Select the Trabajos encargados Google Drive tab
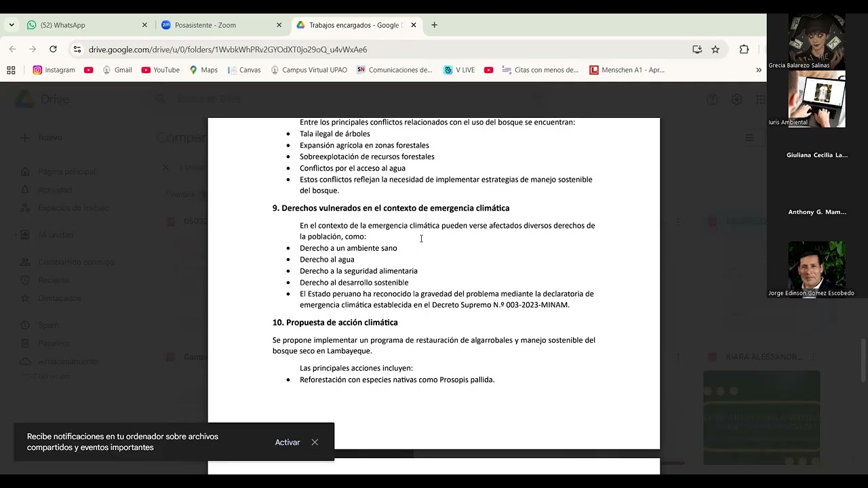This screenshot has height=488, width=868. click(x=356, y=25)
